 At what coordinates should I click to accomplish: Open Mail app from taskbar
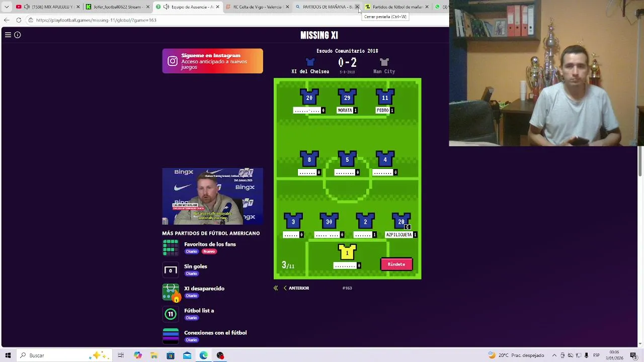pyautogui.click(x=187, y=355)
